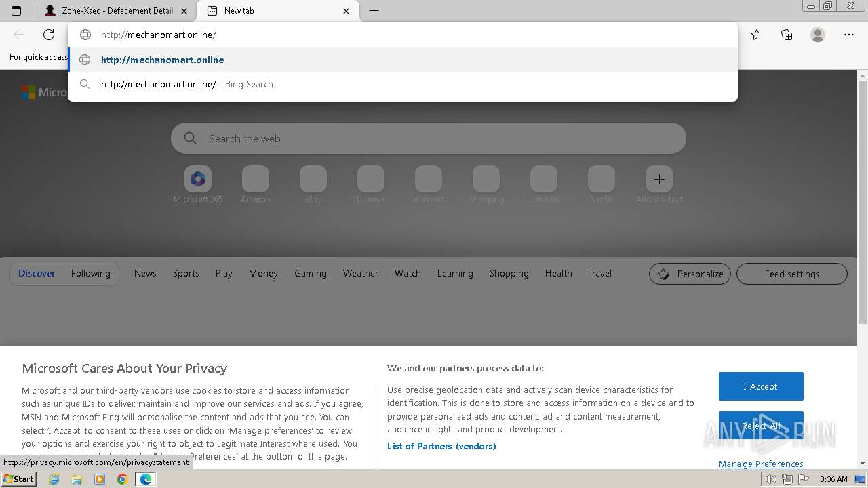Screen dimensions: 868x488
Task: Click the Edge taskbar icon
Action: (x=145, y=479)
